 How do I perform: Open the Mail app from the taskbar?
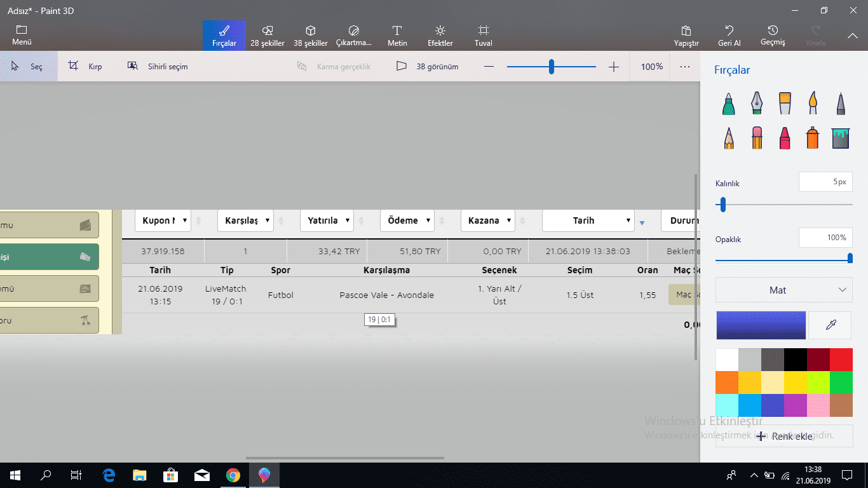click(202, 475)
